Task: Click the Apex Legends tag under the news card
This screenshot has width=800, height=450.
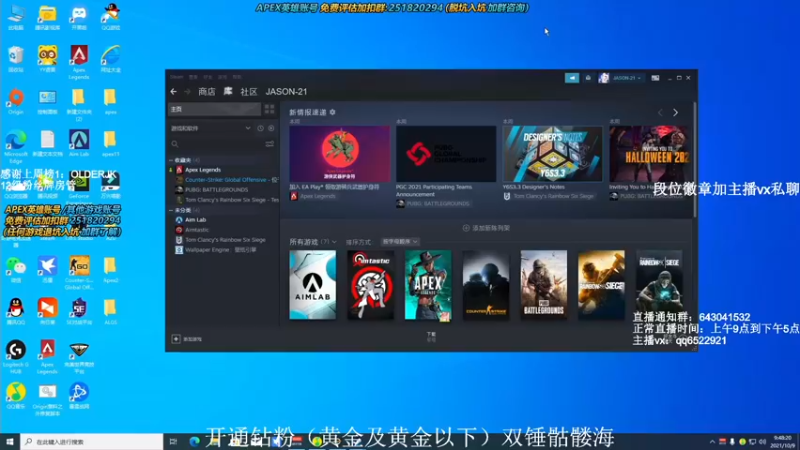Action: coord(313,196)
